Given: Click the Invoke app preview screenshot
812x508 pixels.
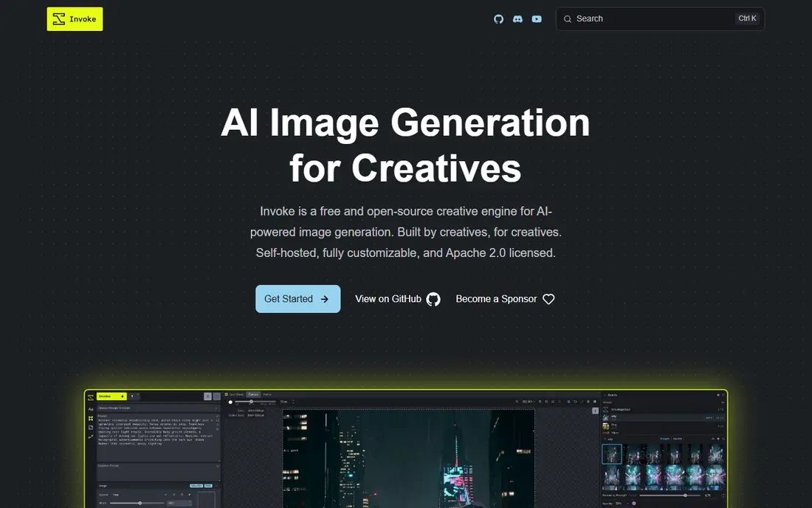Looking at the screenshot, I should point(406,449).
